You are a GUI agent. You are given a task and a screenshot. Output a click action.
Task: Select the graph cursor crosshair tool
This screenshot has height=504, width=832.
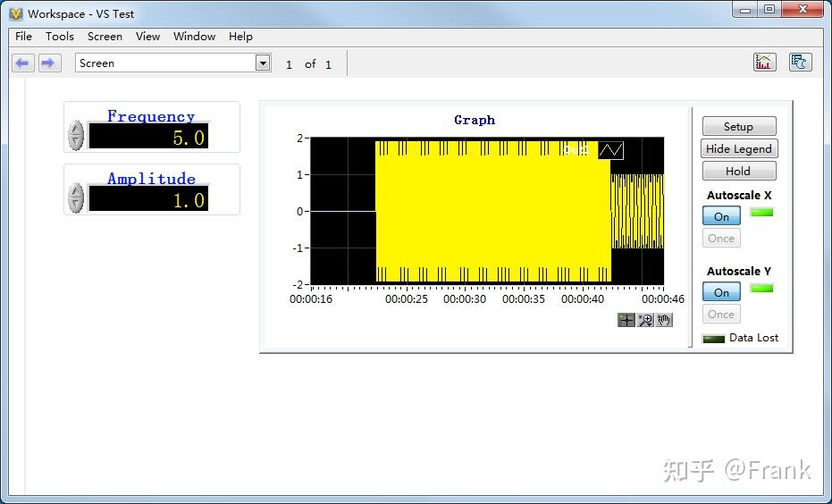point(626,320)
